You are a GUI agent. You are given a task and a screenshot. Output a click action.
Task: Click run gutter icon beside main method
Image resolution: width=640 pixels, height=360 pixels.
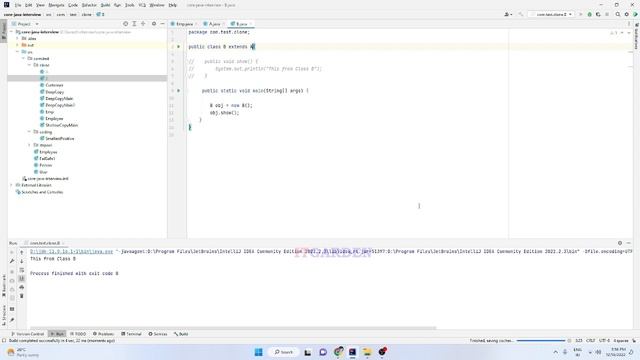point(178,91)
